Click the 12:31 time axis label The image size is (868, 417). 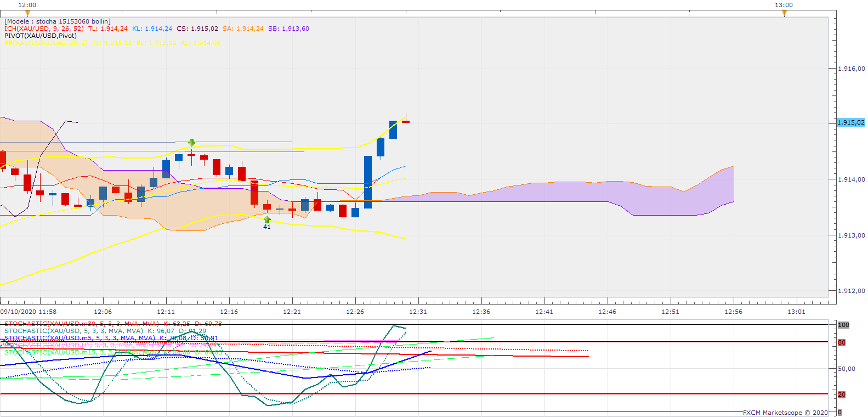[418, 312]
